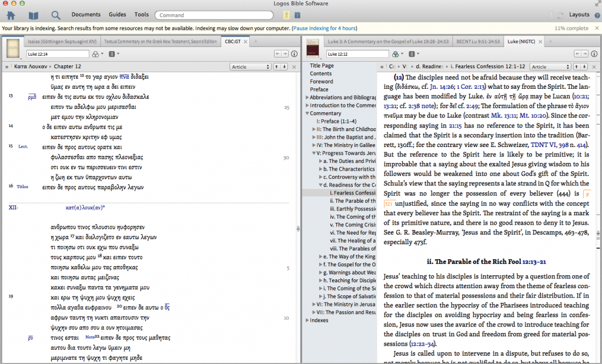Dismiss the indexing notification bar
The width and height of the screenshot is (602, 364).
click(597, 28)
